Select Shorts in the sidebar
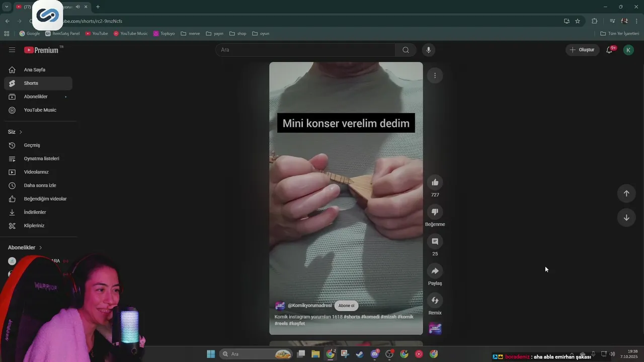 (x=38, y=83)
